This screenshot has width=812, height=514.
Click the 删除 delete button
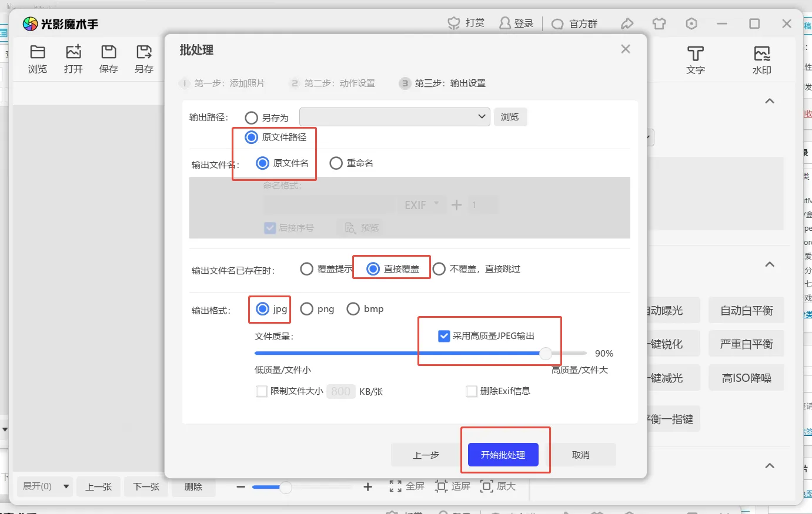[193, 486]
